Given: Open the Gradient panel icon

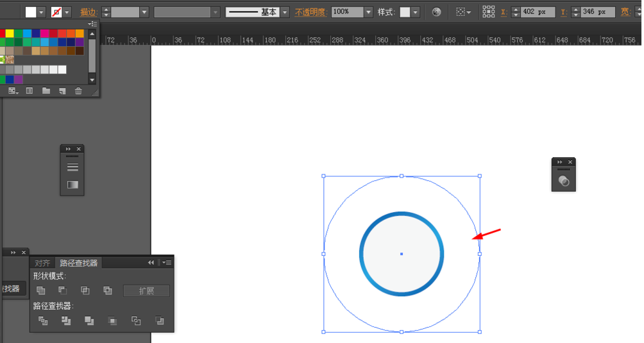Looking at the screenshot, I should (x=72, y=185).
